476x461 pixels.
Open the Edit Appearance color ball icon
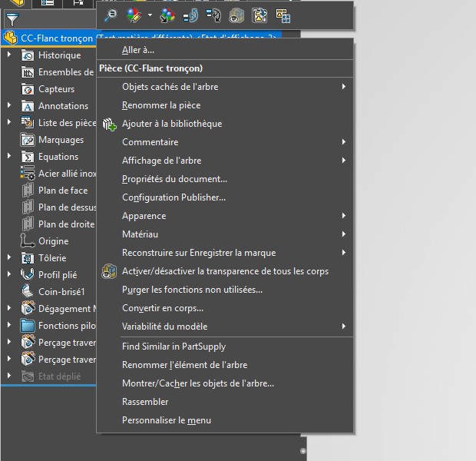pyautogui.click(x=134, y=15)
